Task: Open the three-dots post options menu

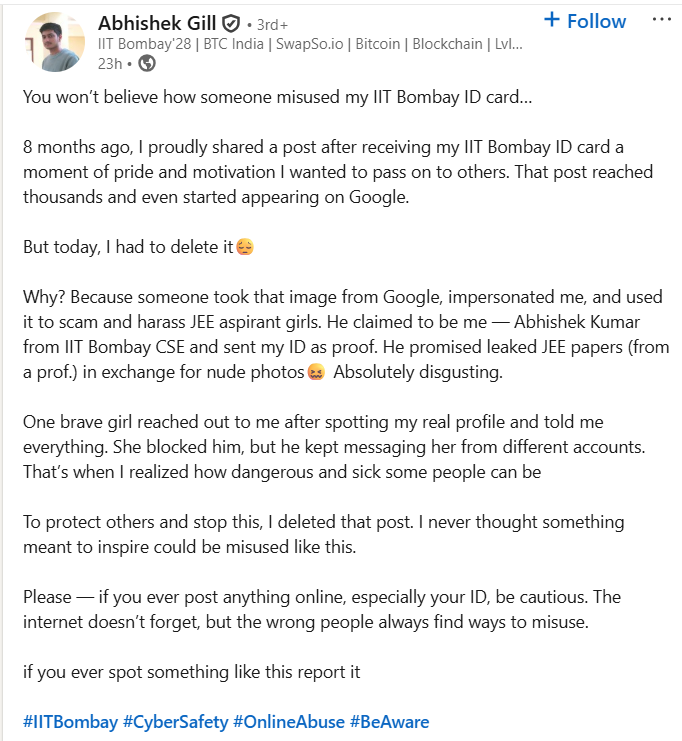Action: coord(661,20)
